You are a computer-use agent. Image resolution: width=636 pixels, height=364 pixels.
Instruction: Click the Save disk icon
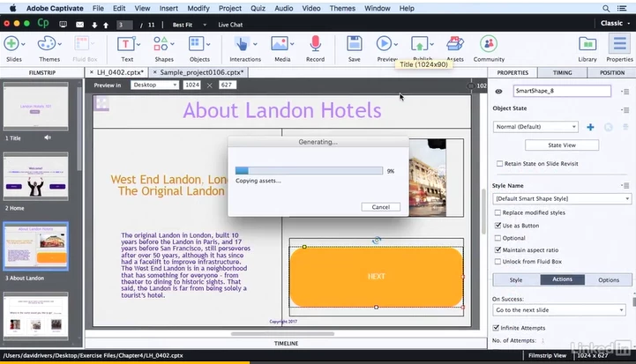tap(354, 43)
